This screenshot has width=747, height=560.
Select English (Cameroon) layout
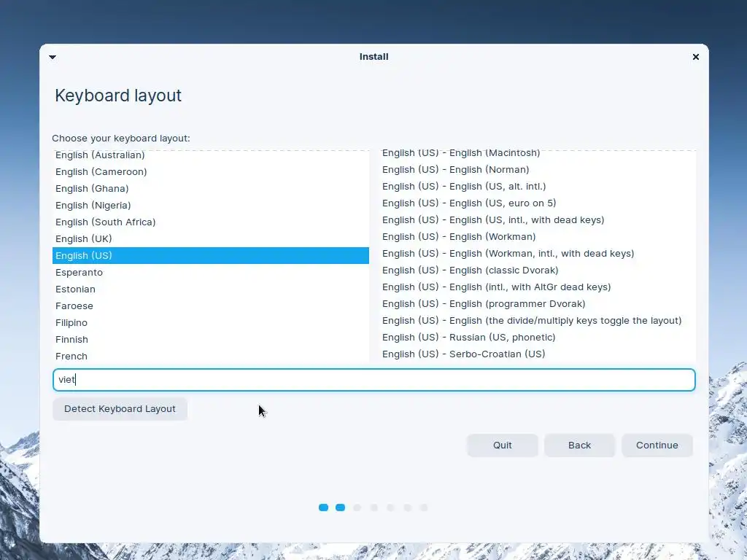211,172
